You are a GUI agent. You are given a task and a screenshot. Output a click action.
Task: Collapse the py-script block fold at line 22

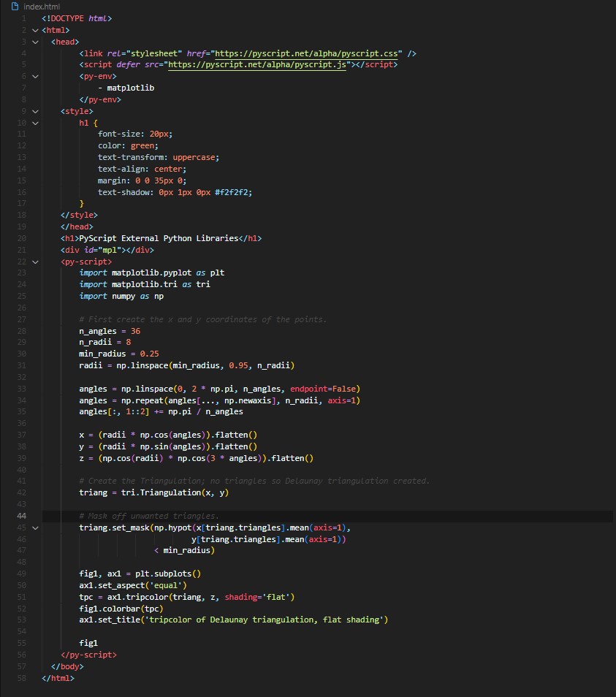click(35, 262)
